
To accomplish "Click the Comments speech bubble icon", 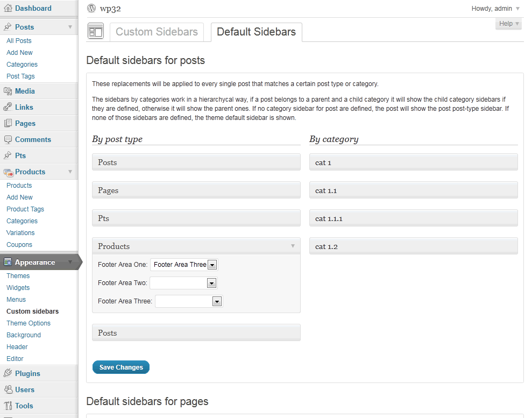I will click(8, 139).
